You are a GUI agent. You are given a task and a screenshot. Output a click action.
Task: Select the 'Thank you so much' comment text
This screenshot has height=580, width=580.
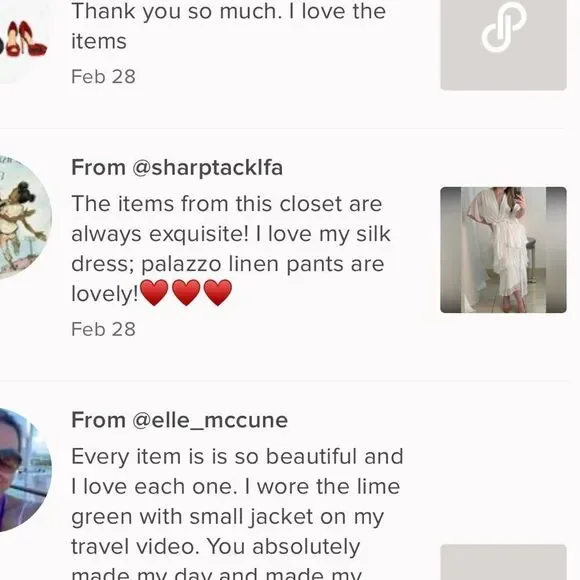coord(229,26)
